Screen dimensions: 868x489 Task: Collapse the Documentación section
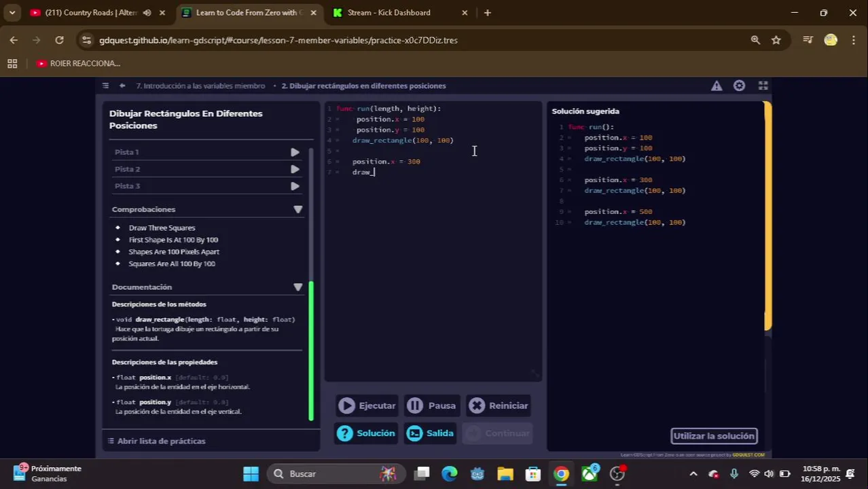[297, 287]
